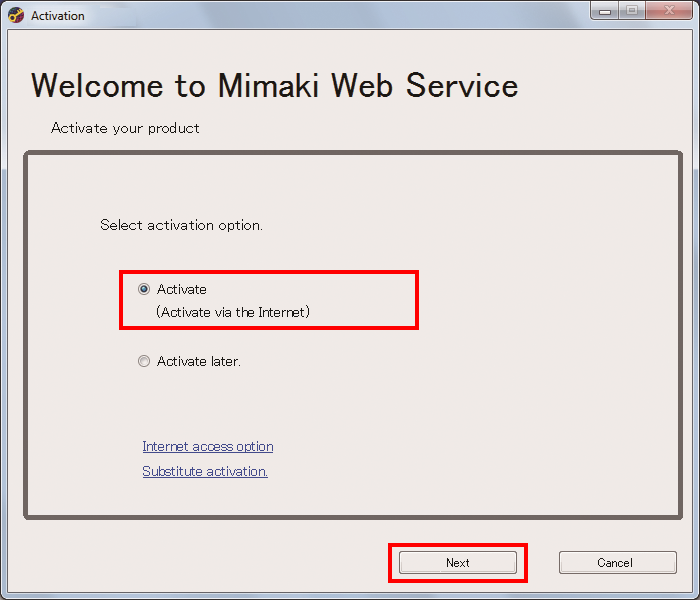
Task: Select the Activate via the Internet radio button
Action: [144, 289]
